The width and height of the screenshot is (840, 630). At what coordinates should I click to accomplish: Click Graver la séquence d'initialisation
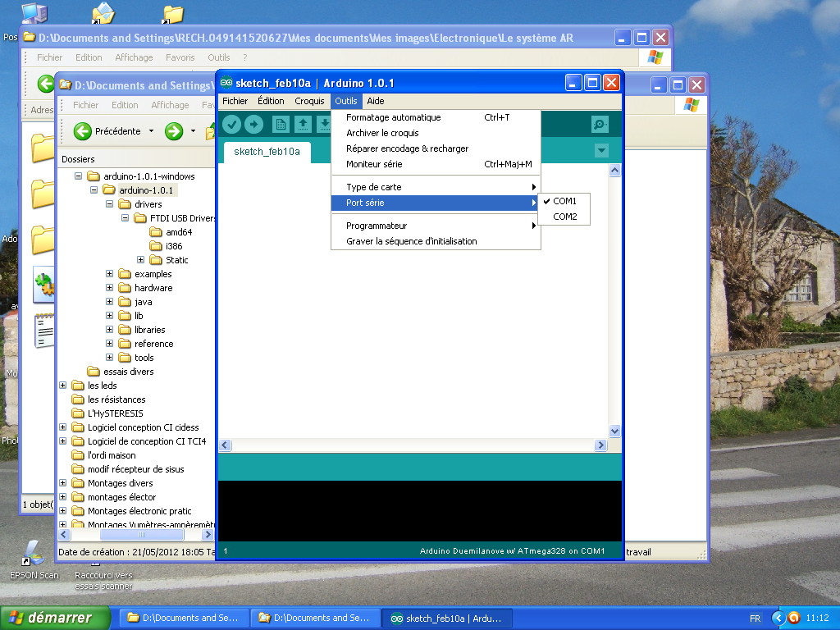coord(411,241)
